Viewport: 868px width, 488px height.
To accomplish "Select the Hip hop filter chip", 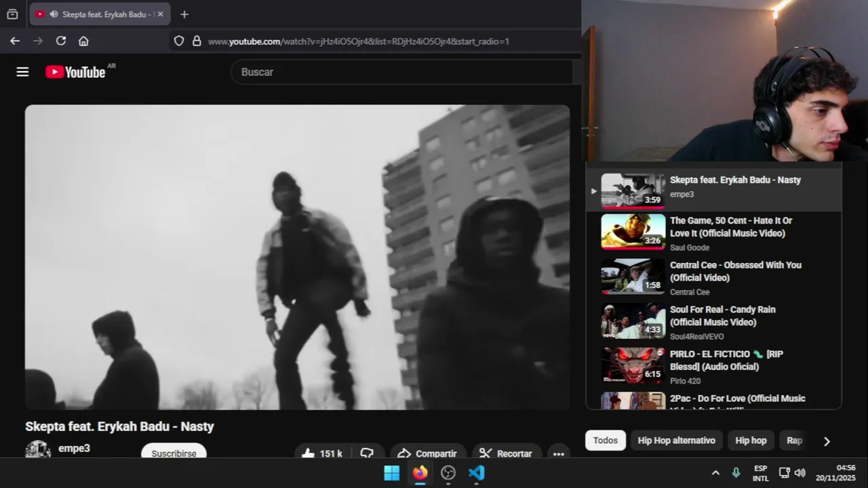I will coord(751,441).
